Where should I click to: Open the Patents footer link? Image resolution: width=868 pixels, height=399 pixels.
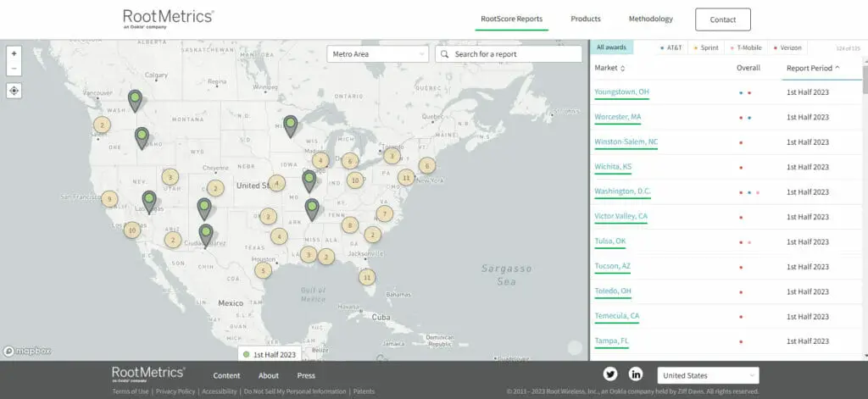pos(364,391)
